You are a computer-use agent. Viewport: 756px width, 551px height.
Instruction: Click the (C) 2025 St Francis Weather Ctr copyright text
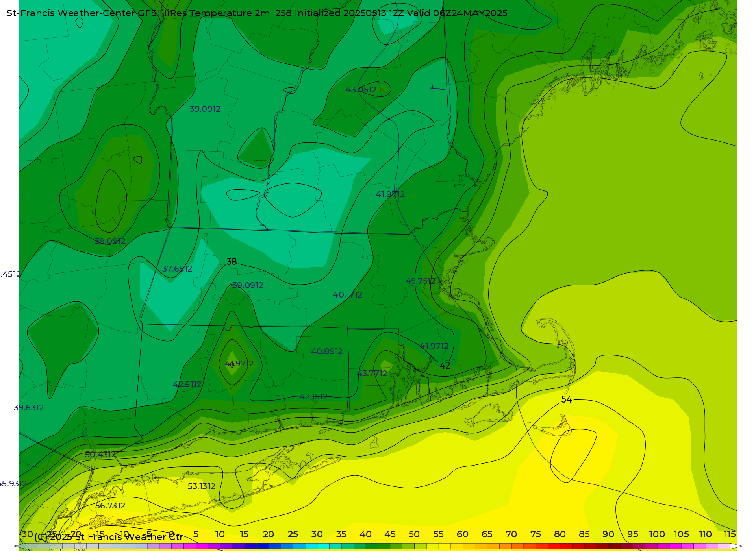[x=109, y=537]
